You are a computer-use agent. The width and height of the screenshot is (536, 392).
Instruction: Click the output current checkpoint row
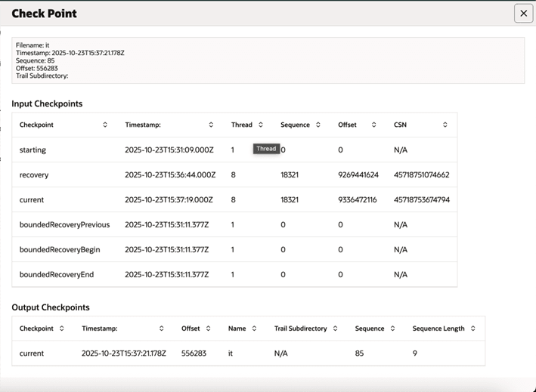click(x=32, y=353)
